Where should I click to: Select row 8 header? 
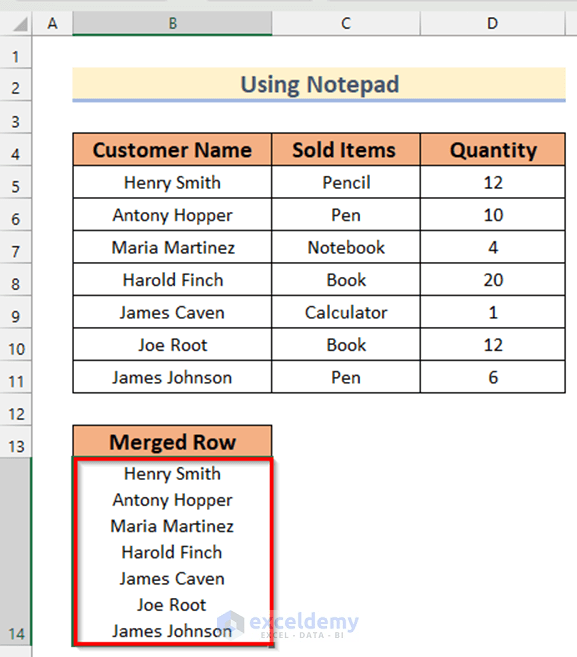[16, 279]
